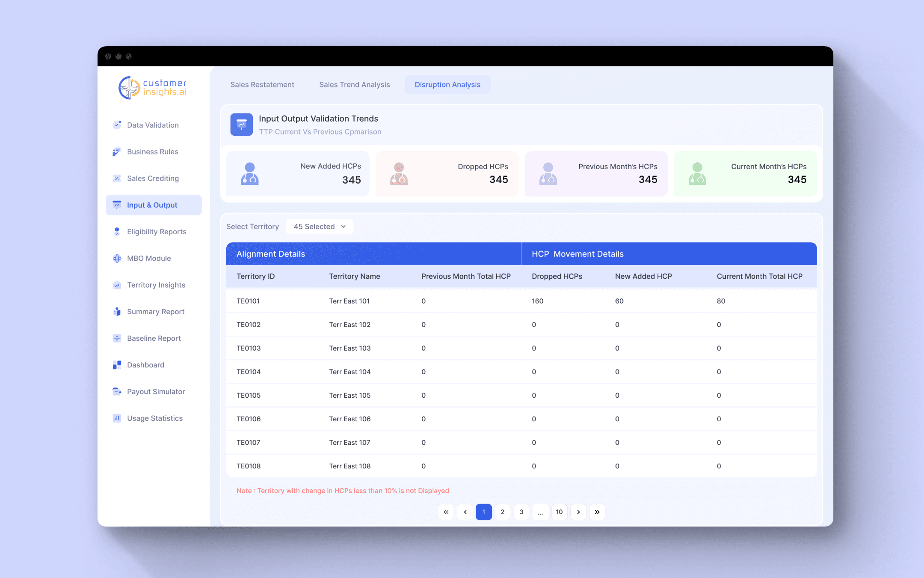This screenshot has width=924, height=578.
Task: Jump to first page double arrow
Action: click(446, 512)
